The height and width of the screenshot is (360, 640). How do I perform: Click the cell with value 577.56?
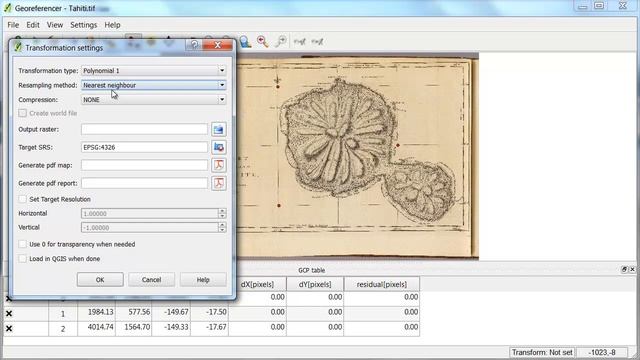click(134, 312)
